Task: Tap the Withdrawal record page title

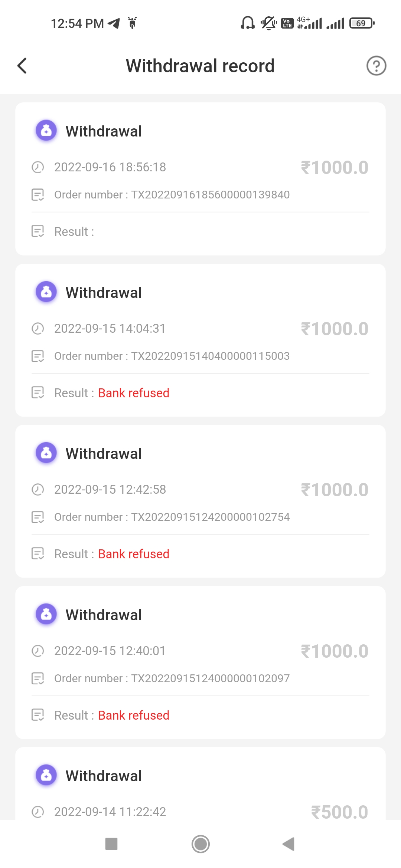Action: (x=200, y=66)
